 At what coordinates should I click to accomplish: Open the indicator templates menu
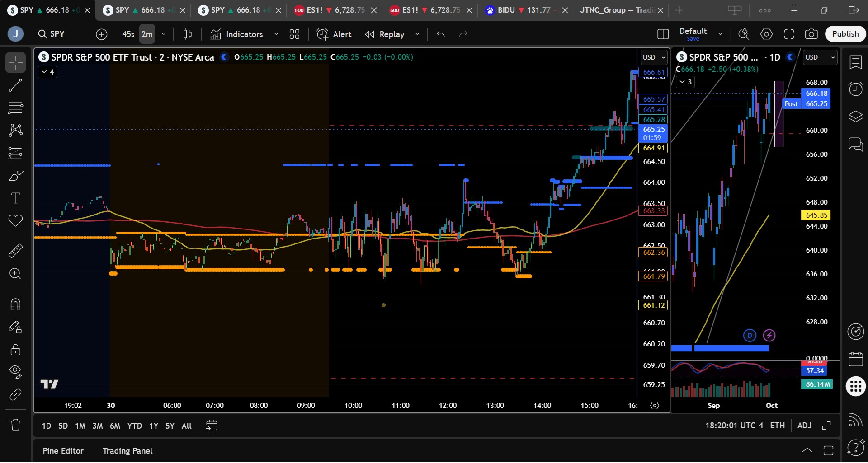295,34
